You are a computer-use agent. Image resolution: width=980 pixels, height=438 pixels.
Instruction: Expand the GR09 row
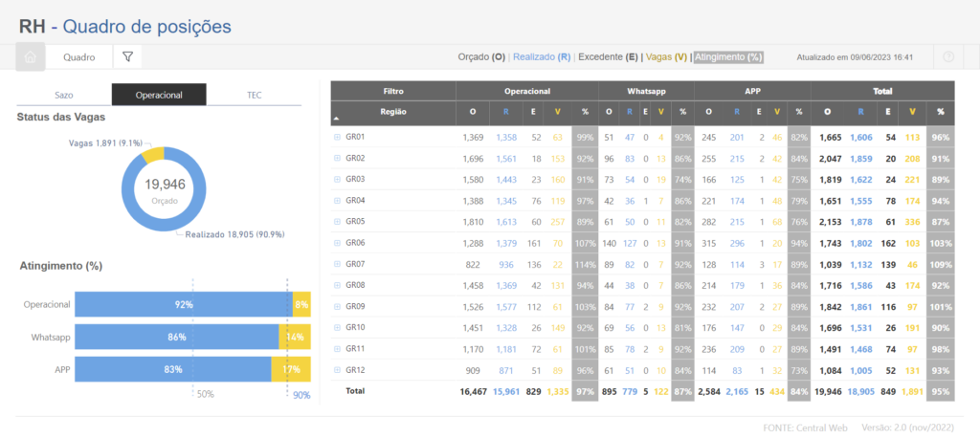tap(338, 306)
